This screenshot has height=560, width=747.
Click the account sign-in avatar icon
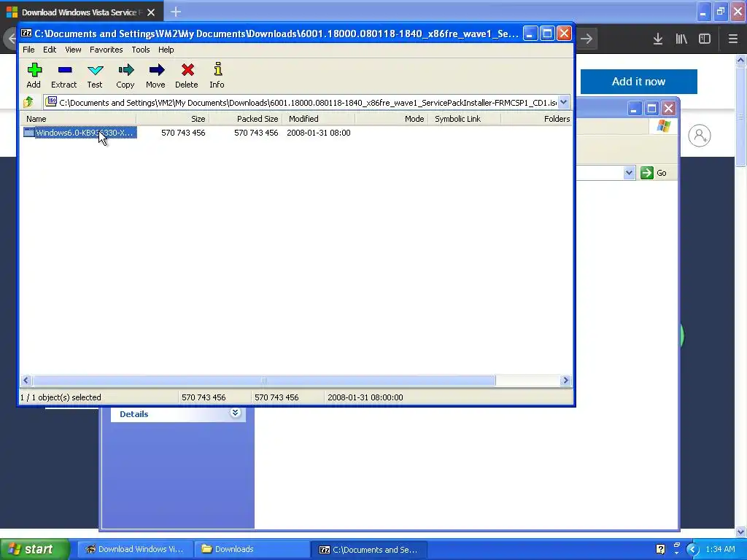tap(700, 136)
